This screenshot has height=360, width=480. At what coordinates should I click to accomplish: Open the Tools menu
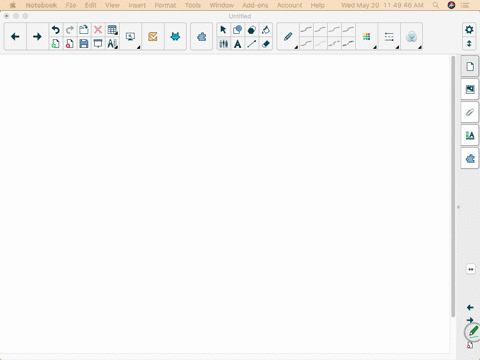[x=193, y=5]
